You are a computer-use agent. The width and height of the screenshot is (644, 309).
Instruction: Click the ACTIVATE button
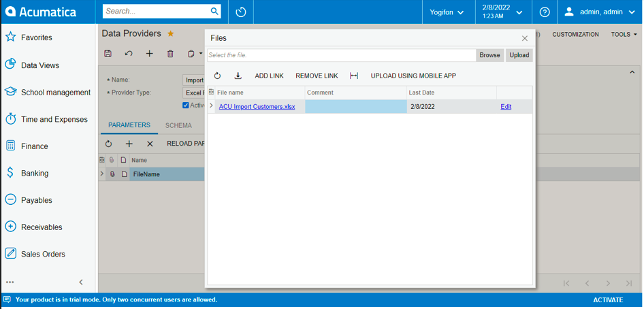(x=608, y=300)
